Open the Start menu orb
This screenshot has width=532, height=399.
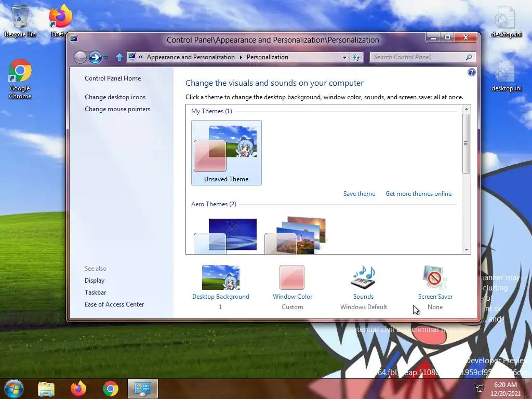pyautogui.click(x=14, y=389)
